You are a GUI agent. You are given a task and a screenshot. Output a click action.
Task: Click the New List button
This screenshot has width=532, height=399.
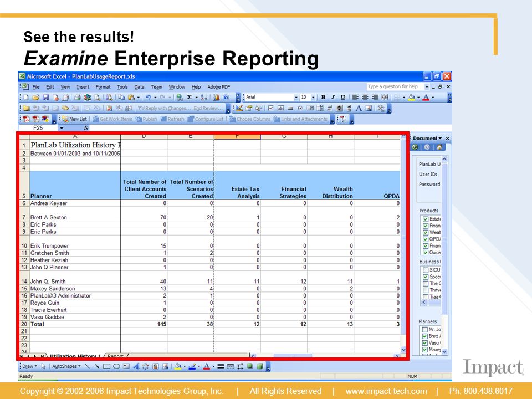[75, 119]
